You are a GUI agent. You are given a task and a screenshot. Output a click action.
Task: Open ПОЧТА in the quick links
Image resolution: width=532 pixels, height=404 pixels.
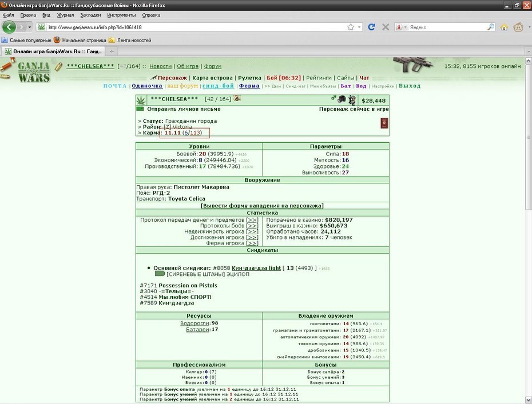[x=115, y=86]
